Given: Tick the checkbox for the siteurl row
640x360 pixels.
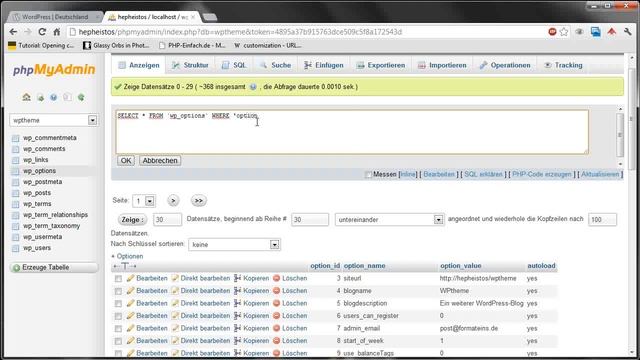Looking at the screenshot, I should click(118, 279).
